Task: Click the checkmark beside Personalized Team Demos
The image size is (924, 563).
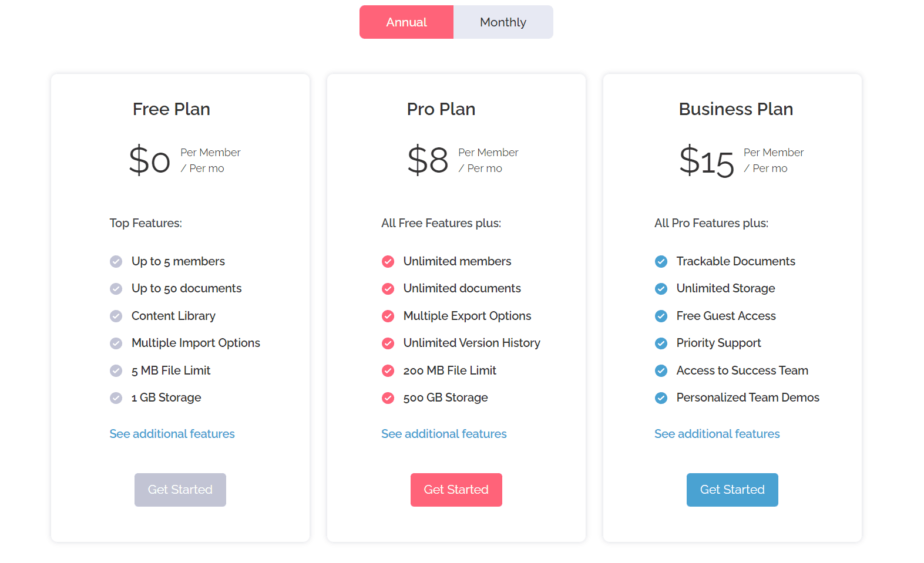Action: click(x=661, y=398)
